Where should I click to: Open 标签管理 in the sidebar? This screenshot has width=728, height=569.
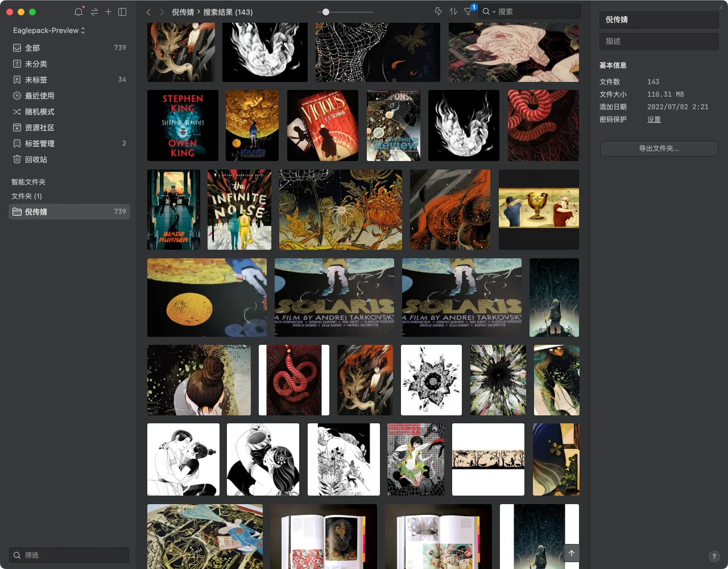click(x=69, y=143)
